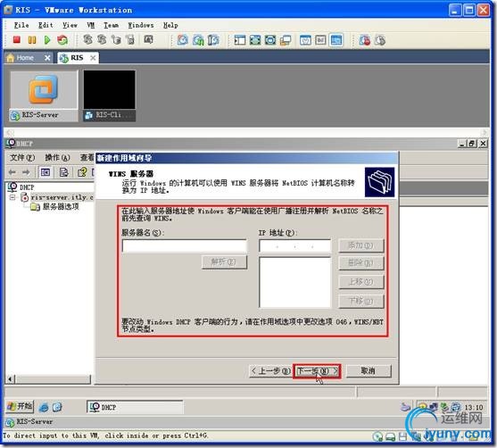Select the 服务器选项 tree item
Viewport: 497px width, 448px height.
[x=61, y=207]
